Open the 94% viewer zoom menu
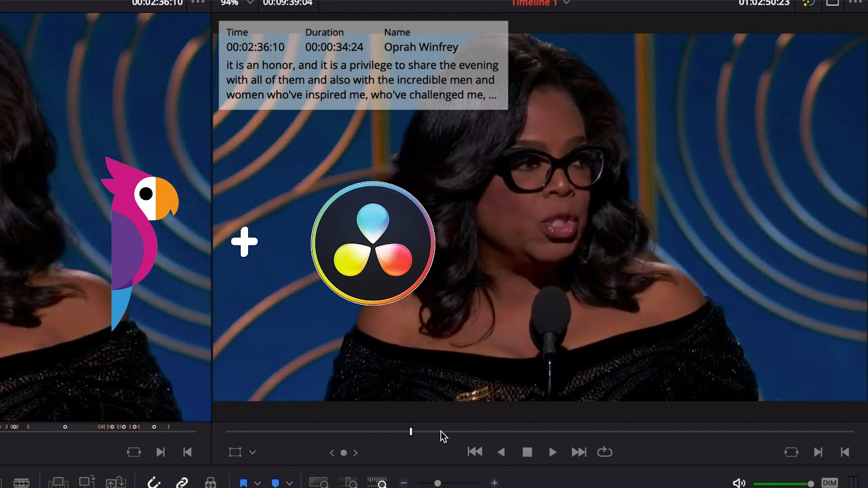This screenshot has width=868, height=488. (x=250, y=3)
